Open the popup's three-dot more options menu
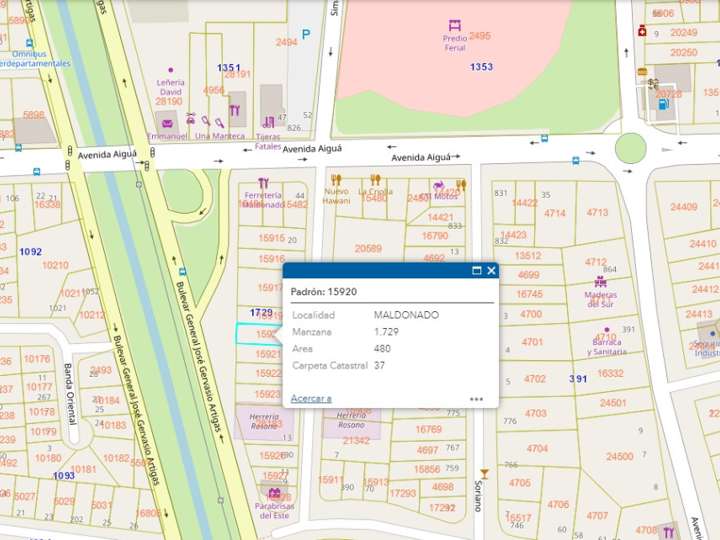This screenshot has width=720, height=540. tap(476, 398)
